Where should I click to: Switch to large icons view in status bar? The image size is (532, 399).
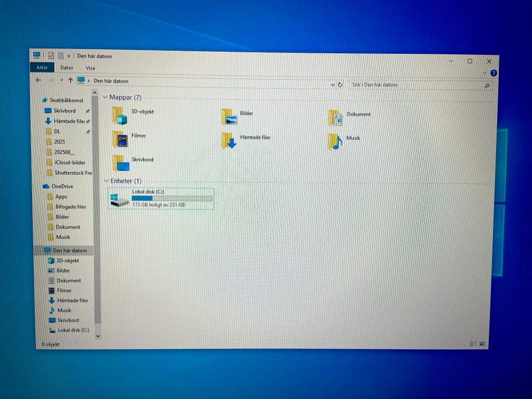tap(483, 344)
